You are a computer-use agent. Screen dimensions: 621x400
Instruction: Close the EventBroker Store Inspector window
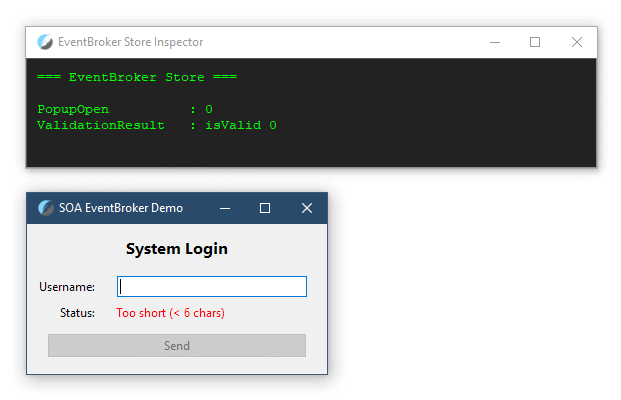(577, 42)
